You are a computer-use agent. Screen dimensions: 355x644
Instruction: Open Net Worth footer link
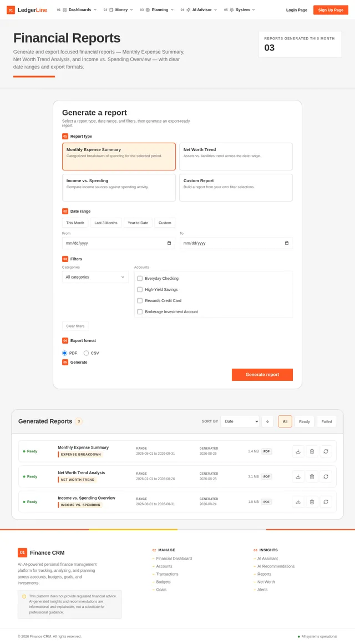(266, 582)
